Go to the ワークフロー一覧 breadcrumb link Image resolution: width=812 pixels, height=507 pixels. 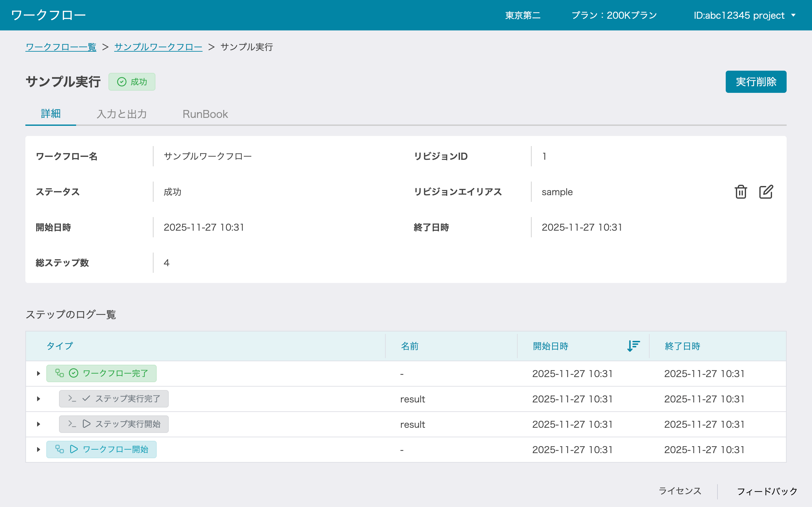(61, 47)
